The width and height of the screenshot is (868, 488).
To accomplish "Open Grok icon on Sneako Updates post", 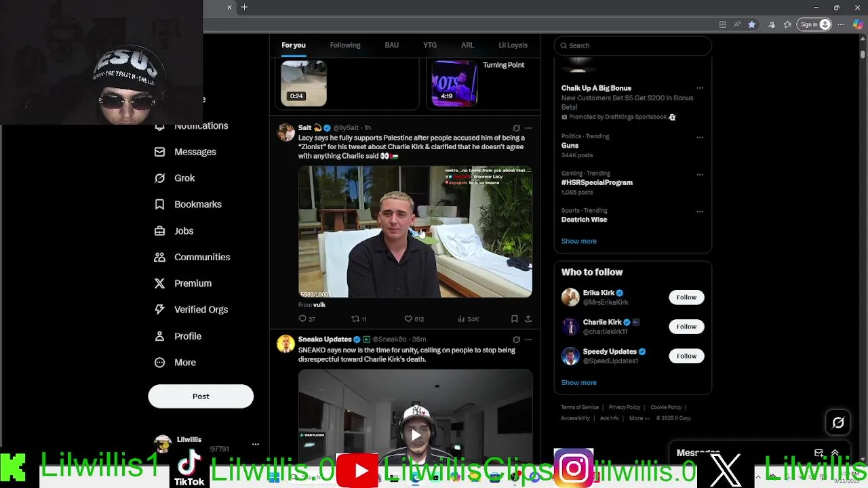I will (516, 340).
